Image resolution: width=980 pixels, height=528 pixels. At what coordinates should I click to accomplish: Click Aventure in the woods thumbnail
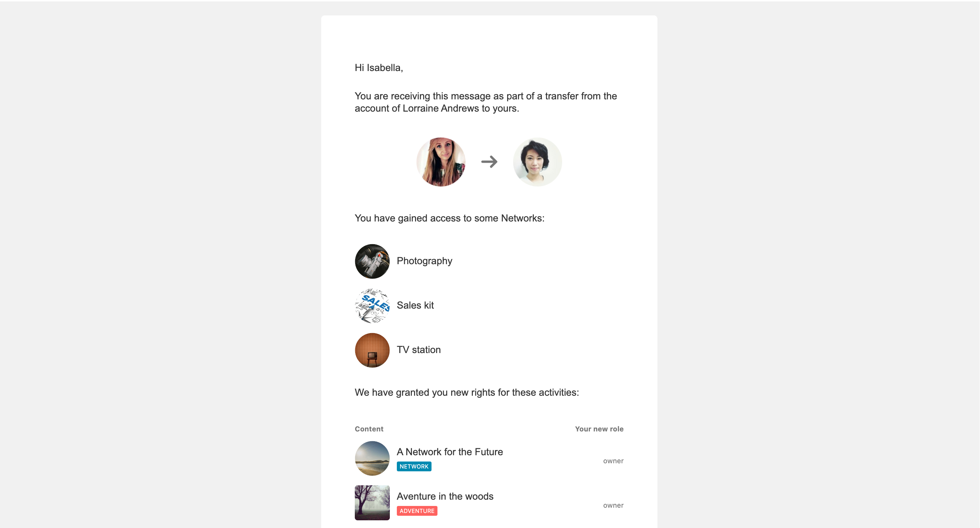pyautogui.click(x=372, y=502)
